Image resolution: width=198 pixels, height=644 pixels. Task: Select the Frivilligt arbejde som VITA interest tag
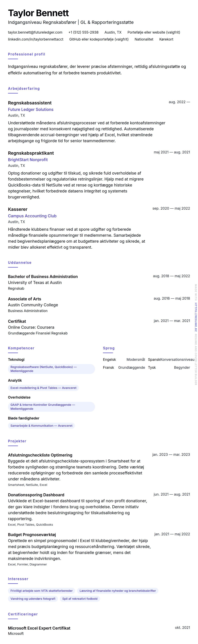(41, 591)
